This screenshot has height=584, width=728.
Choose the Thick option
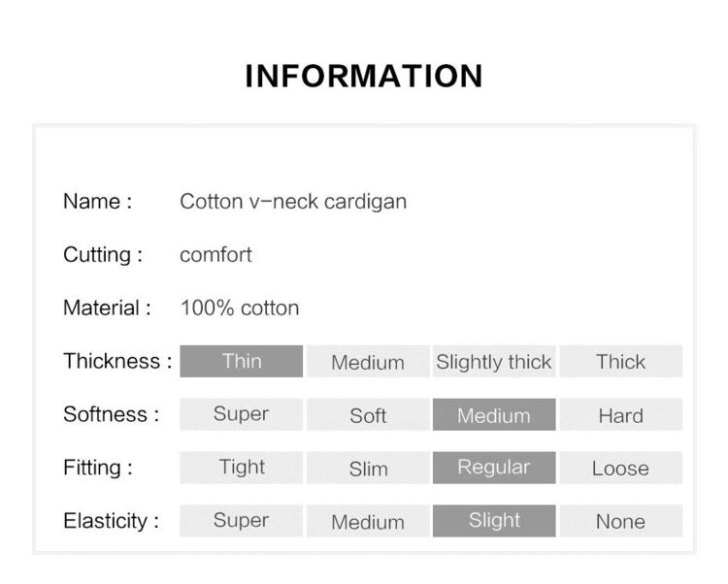[621, 361]
